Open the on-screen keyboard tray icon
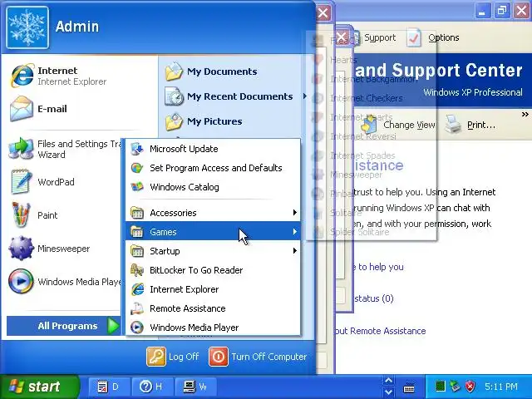Image resolution: width=532 pixels, height=399 pixels. [409, 387]
